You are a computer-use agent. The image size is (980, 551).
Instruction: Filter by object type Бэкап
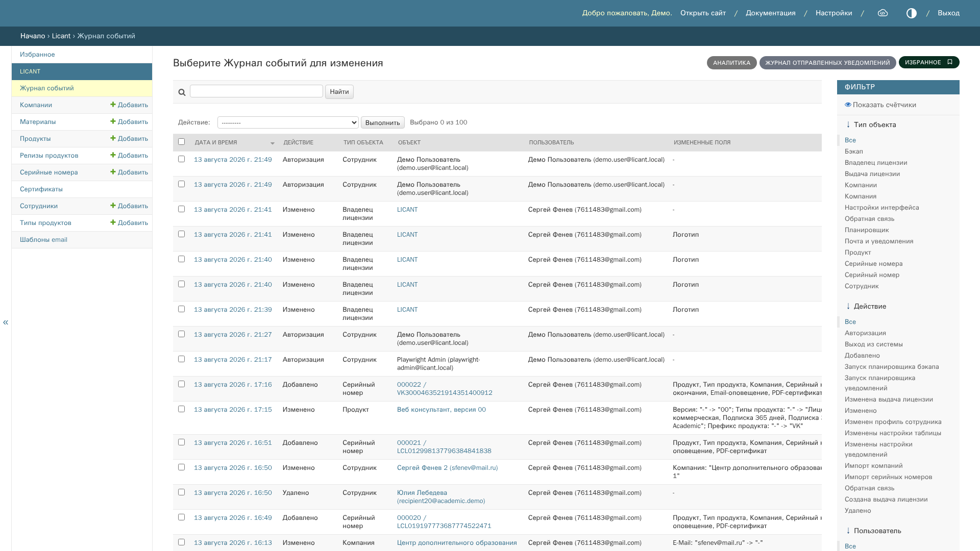click(853, 152)
